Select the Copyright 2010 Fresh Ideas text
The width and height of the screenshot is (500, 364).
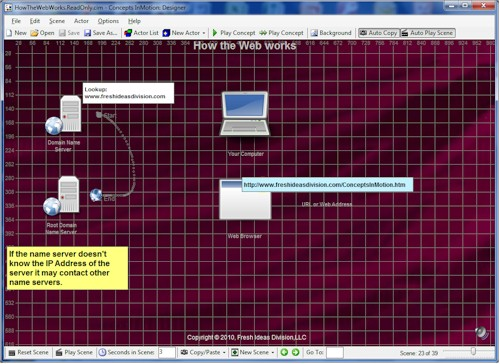[246, 337]
